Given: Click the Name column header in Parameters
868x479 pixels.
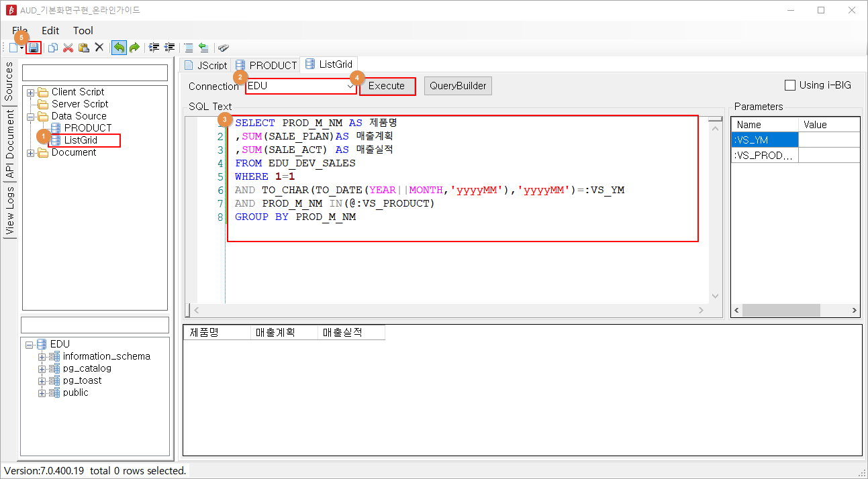Looking at the screenshot, I should click(765, 125).
